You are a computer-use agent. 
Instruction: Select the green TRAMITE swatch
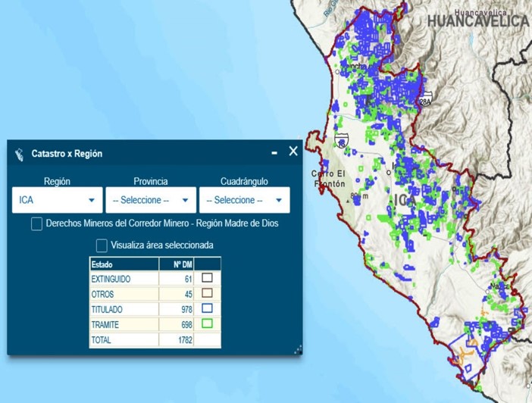click(207, 324)
